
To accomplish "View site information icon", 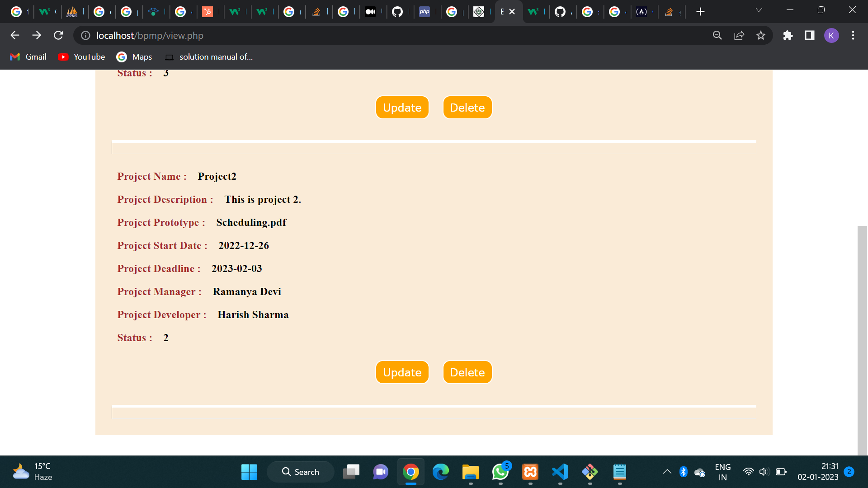I will pos(85,35).
